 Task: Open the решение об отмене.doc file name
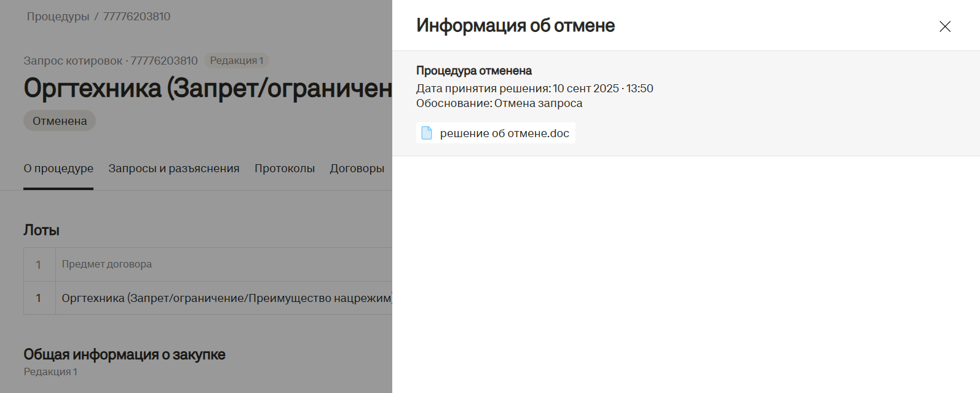tap(504, 133)
